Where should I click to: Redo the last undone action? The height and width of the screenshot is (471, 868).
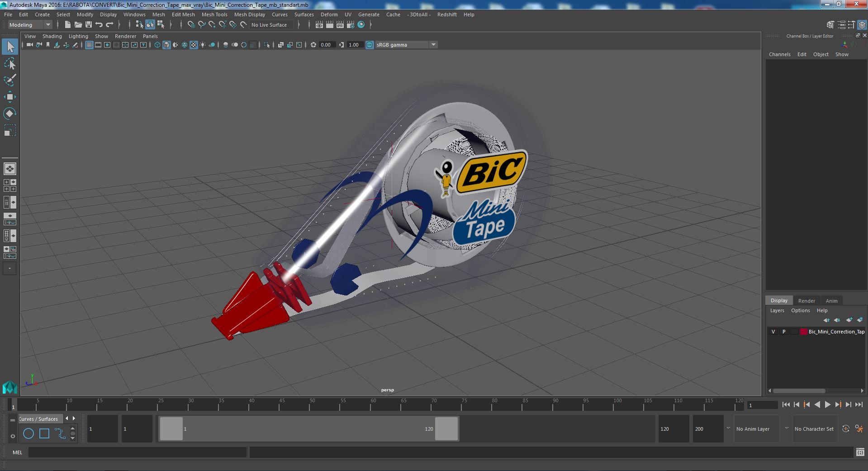click(109, 25)
